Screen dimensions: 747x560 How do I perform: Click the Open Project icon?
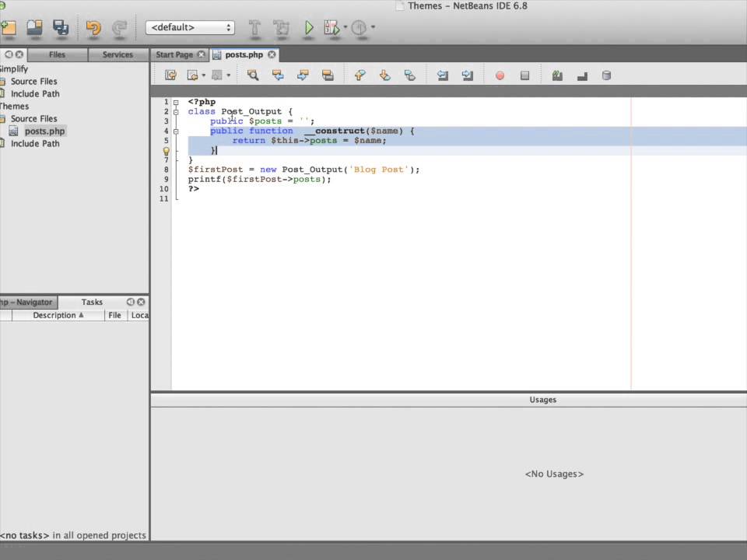[34, 28]
